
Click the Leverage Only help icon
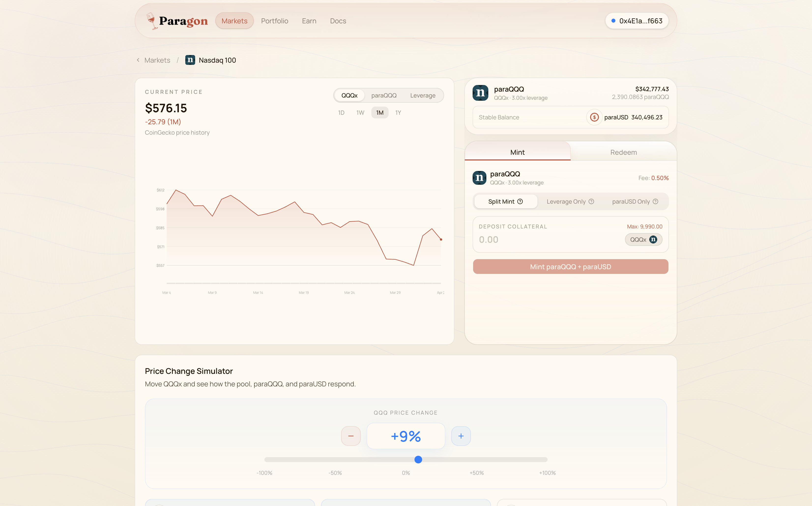click(x=591, y=201)
